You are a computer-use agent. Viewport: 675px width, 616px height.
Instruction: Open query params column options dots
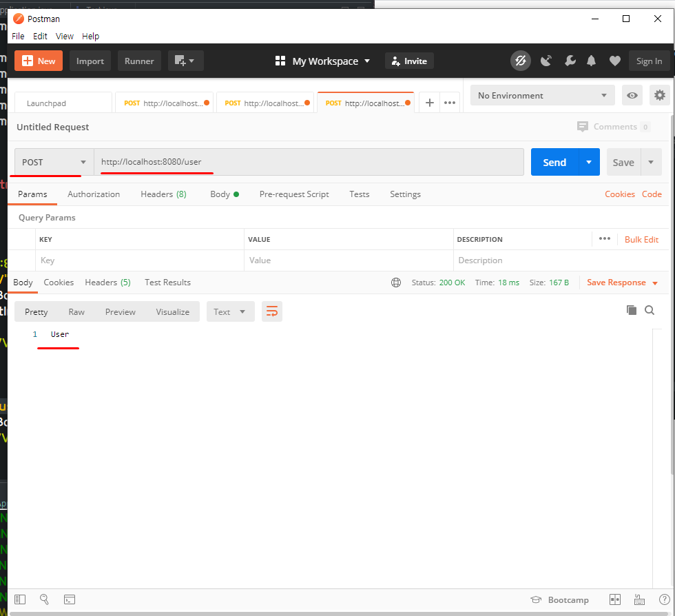click(x=605, y=238)
